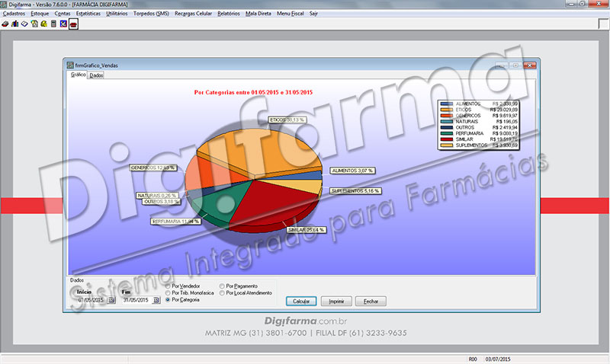Open the Estoque menu
This screenshot has width=610, height=364.
click(x=40, y=14)
